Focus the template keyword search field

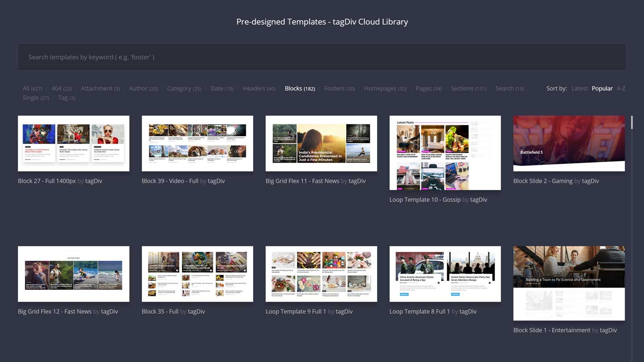point(322,57)
